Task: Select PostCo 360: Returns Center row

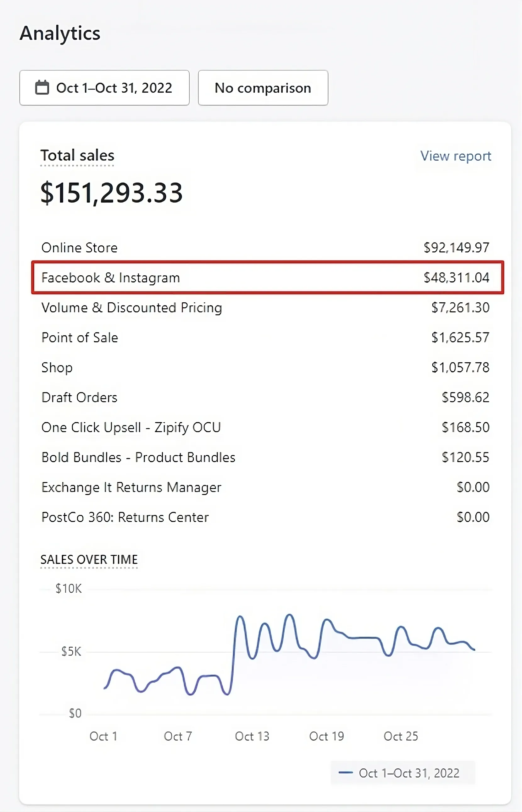Action: pos(265,517)
